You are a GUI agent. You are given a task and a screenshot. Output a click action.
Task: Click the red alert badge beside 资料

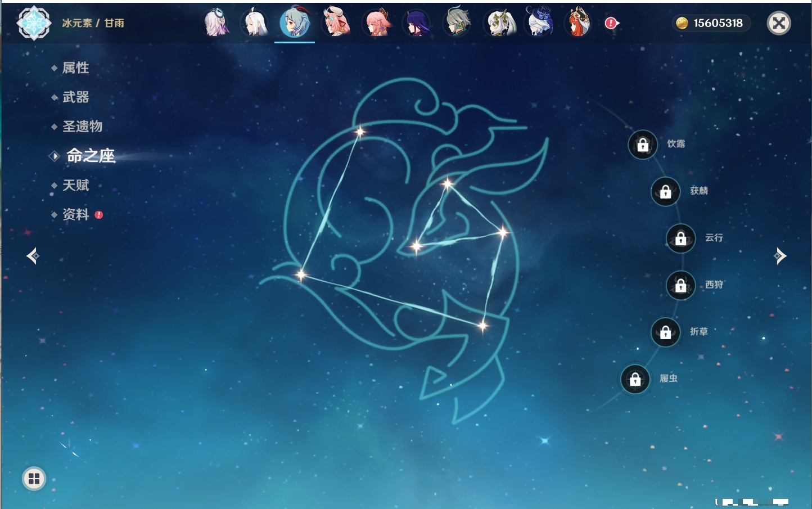[x=99, y=215]
